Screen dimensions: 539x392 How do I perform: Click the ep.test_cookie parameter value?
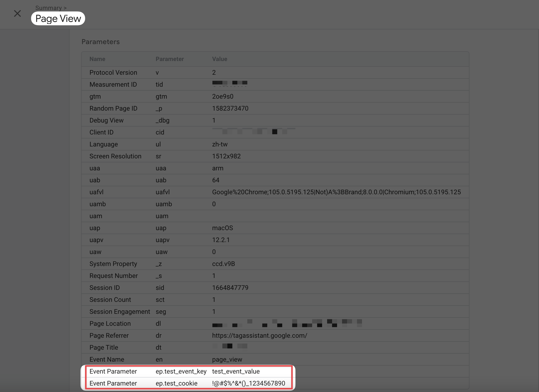pyautogui.click(x=249, y=383)
